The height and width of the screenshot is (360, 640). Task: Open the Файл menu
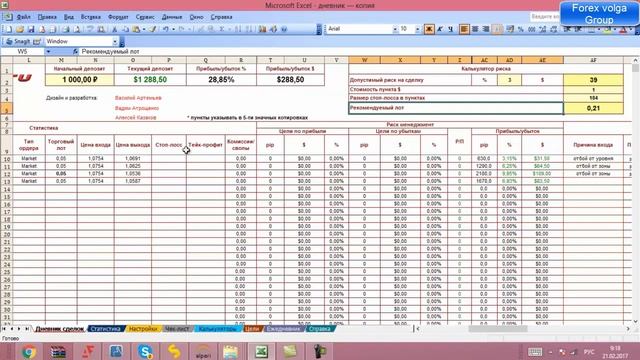pos(23,17)
